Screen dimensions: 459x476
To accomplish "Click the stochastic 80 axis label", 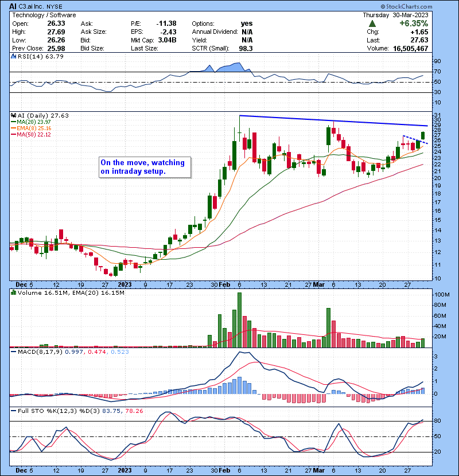I will (437, 421).
